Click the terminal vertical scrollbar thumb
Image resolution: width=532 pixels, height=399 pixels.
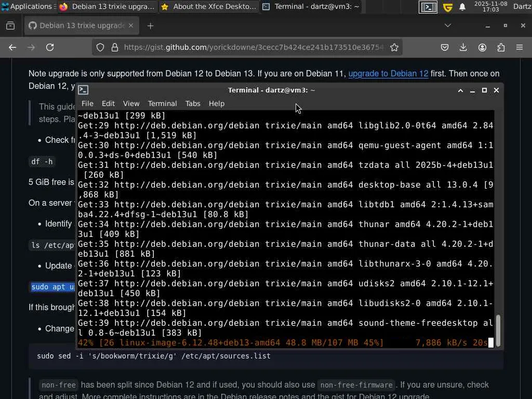[498, 330]
